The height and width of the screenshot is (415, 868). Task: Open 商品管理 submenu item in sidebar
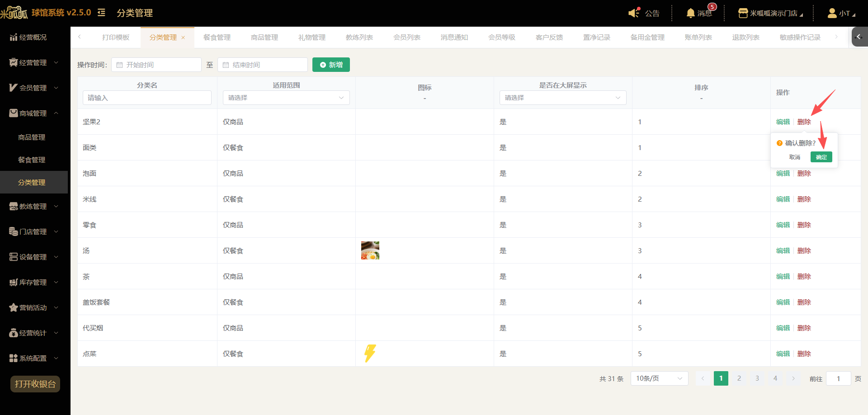(x=32, y=137)
